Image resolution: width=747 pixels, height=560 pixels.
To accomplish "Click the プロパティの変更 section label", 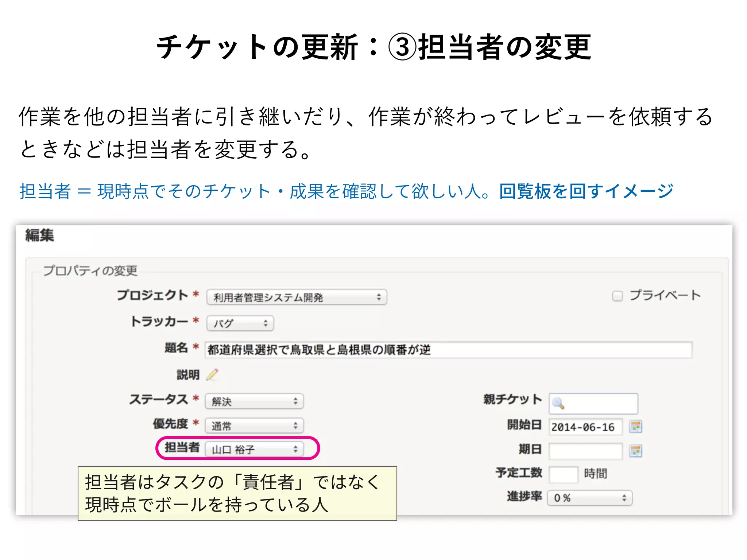I will pos(90,271).
